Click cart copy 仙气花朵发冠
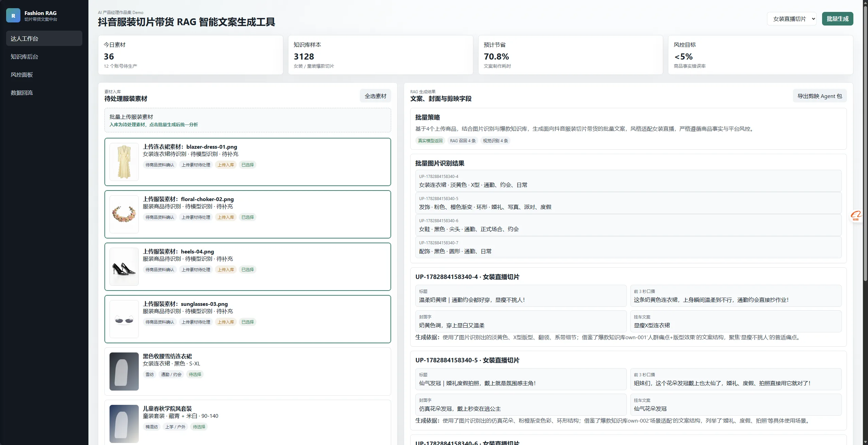Viewport: 868px width, 445px height. point(736,405)
